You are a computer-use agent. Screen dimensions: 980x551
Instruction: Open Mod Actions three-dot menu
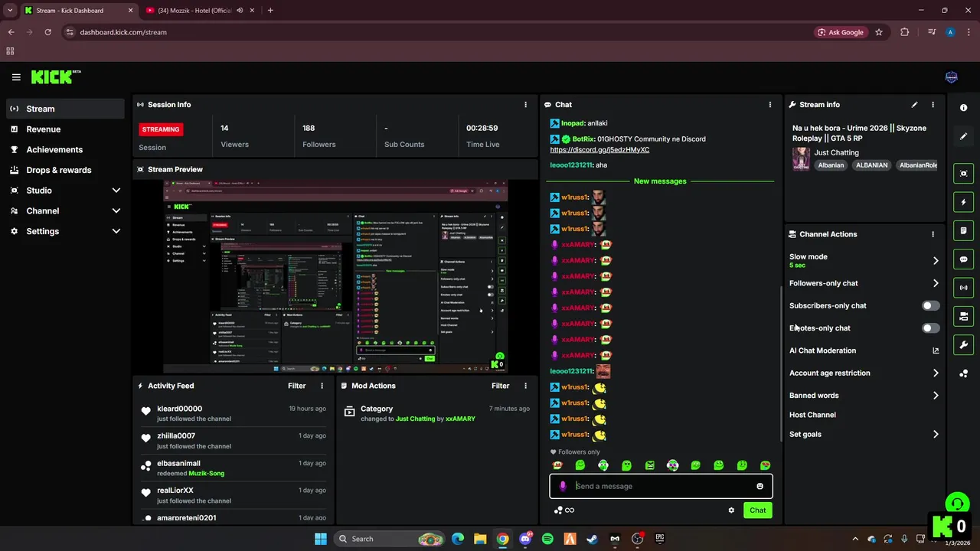[525, 386]
